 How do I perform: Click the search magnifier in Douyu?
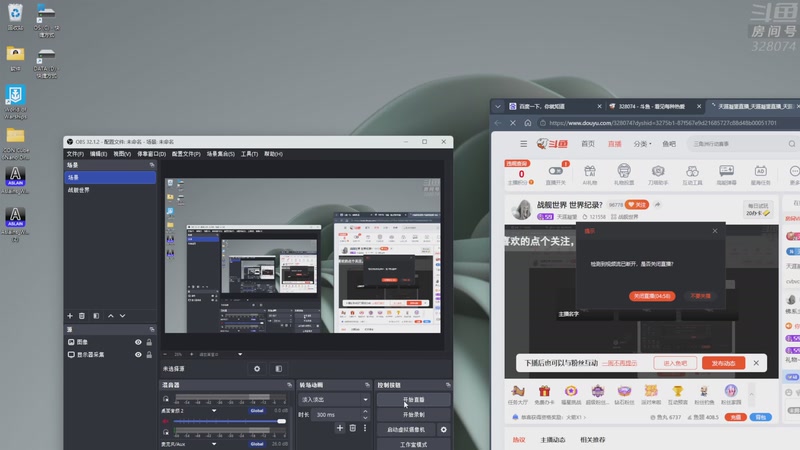click(x=792, y=144)
